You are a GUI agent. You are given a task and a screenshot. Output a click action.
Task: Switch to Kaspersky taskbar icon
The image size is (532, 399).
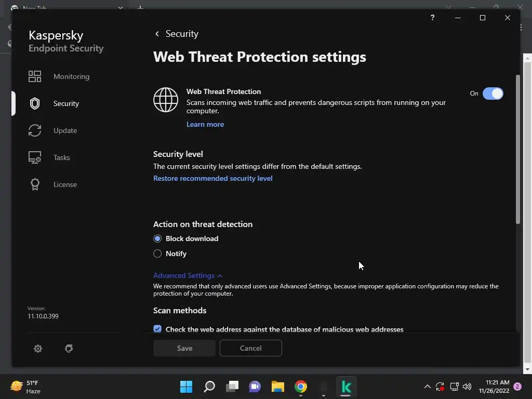point(347,387)
